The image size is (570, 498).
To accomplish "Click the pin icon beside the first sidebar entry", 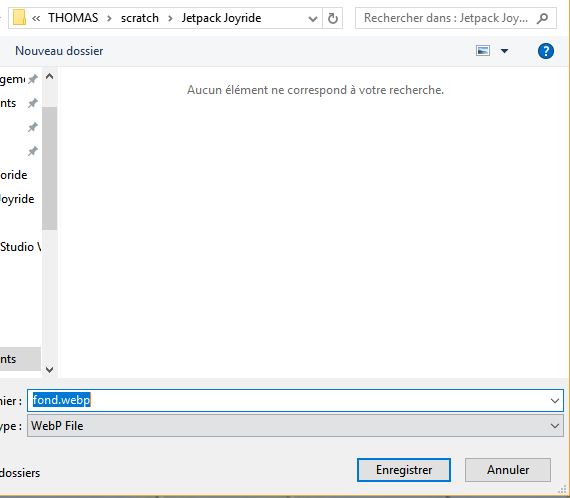I will tap(33, 79).
